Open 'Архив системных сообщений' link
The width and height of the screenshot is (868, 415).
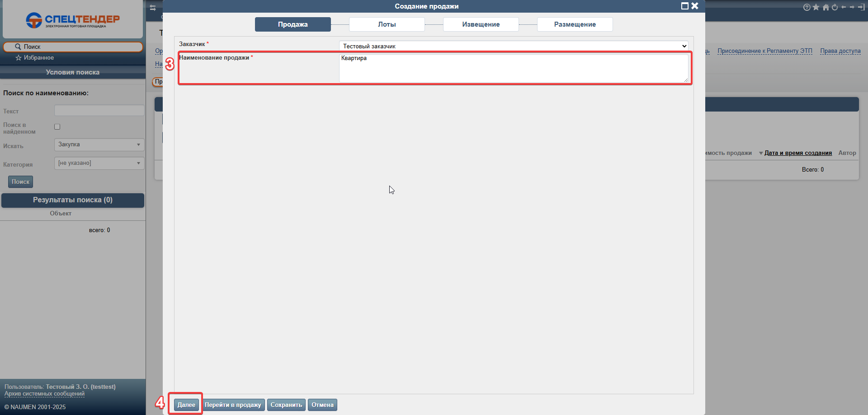[44, 394]
